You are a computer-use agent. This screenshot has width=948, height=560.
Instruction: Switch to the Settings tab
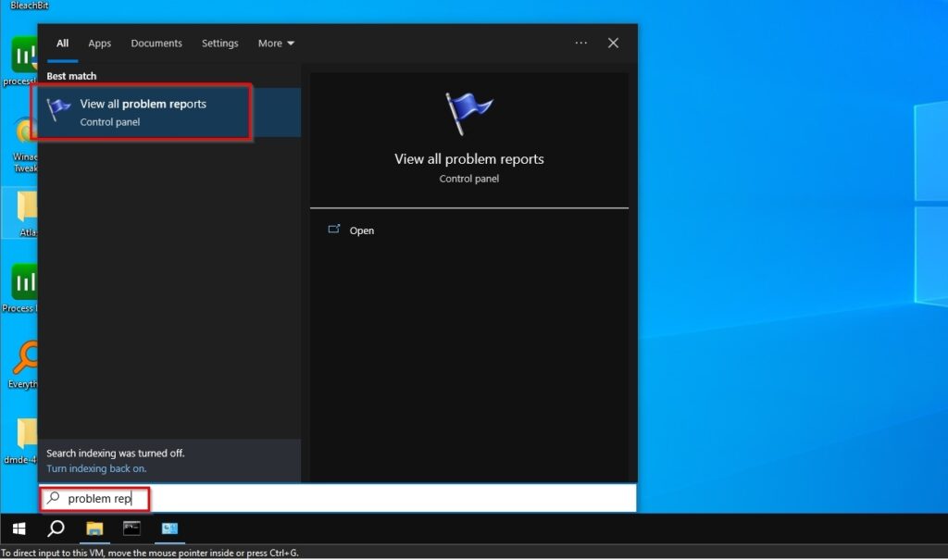click(219, 43)
